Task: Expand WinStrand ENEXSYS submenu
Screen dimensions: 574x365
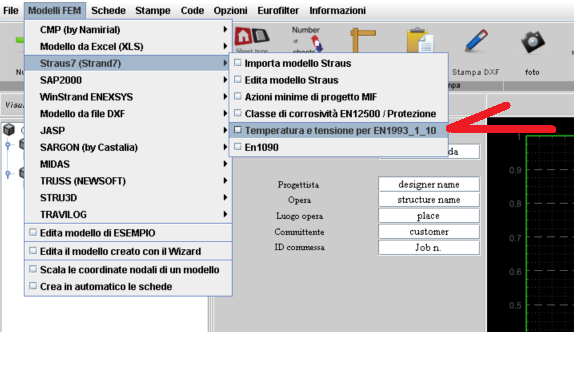Action: (x=128, y=97)
